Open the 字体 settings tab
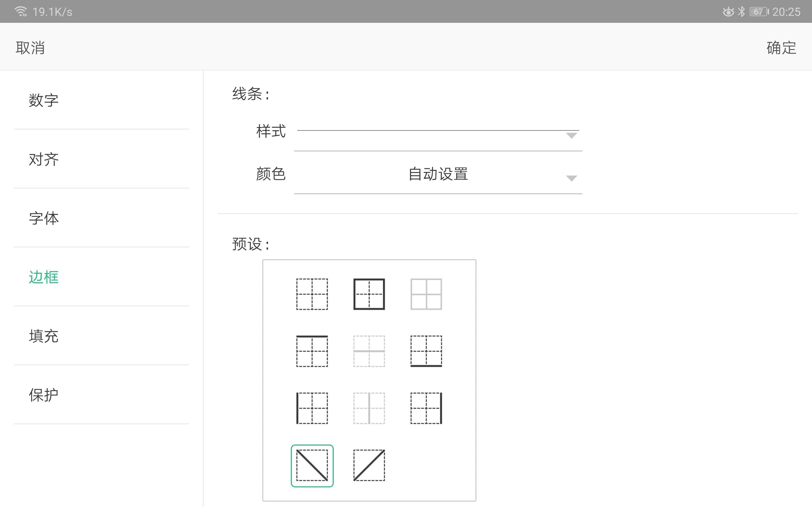The image size is (812, 507). pos(44,218)
